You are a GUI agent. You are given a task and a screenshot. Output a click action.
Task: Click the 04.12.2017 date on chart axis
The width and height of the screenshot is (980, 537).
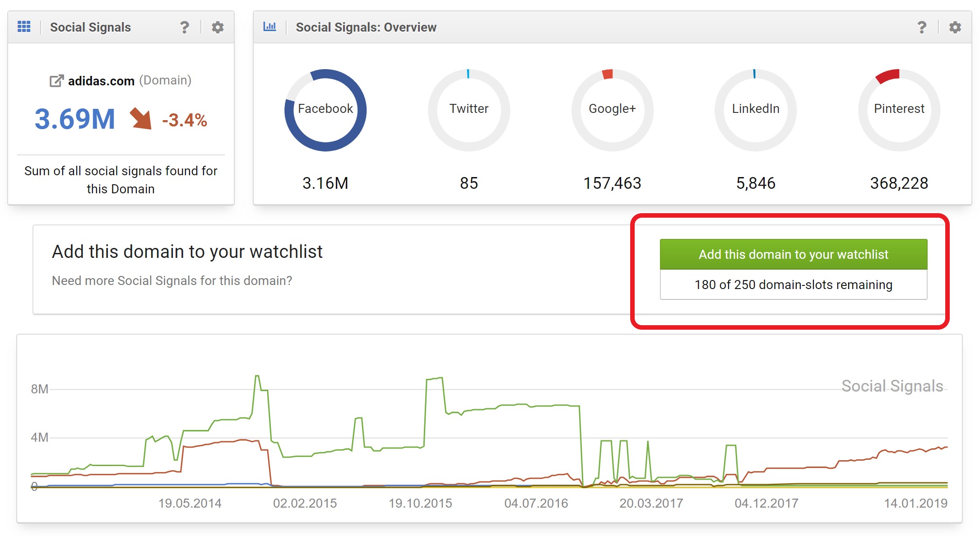point(766,503)
